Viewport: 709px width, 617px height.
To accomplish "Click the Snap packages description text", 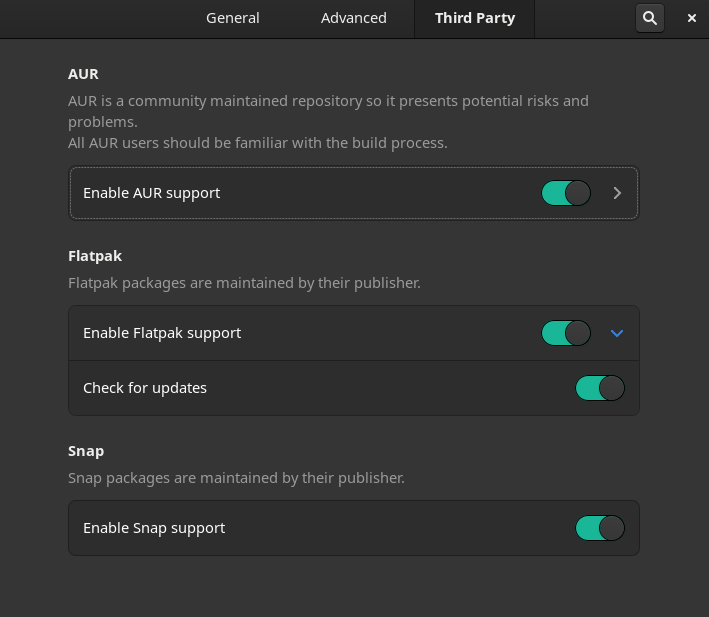I will coord(236,478).
